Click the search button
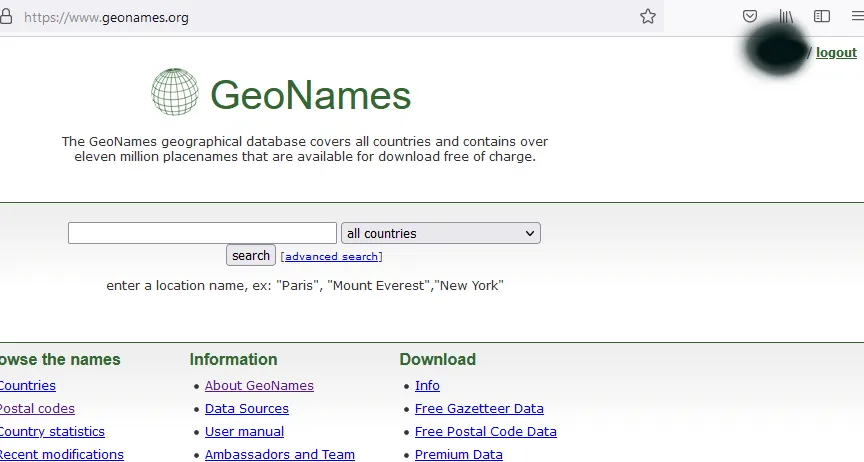The width and height of the screenshot is (864, 462). click(x=251, y=255)
